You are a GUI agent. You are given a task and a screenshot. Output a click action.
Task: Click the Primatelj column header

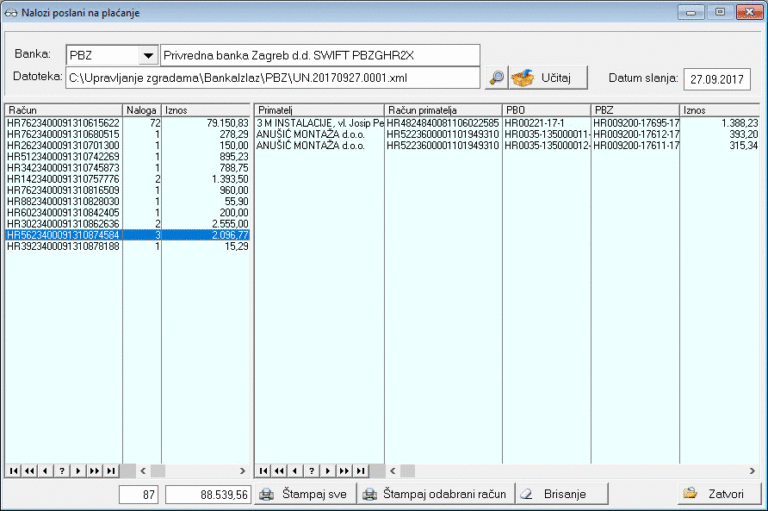coord(319,109)
